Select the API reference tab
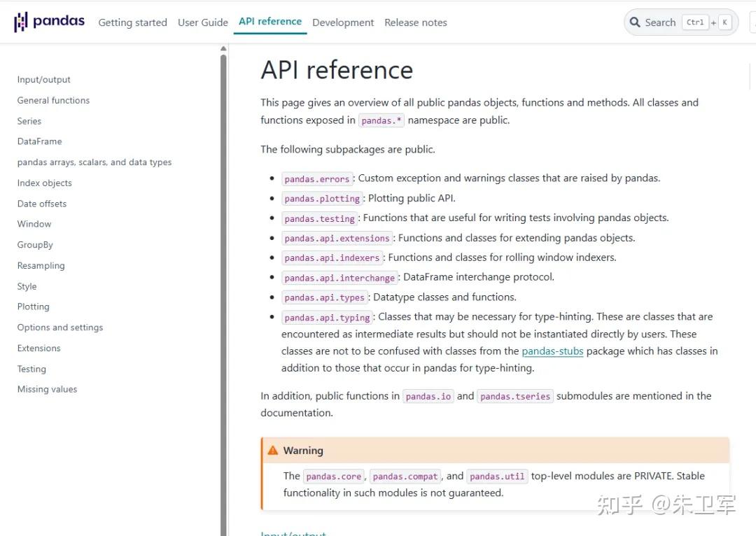This screenshot has width=756, height=536. pyautogui.click(x=270, y=22)
